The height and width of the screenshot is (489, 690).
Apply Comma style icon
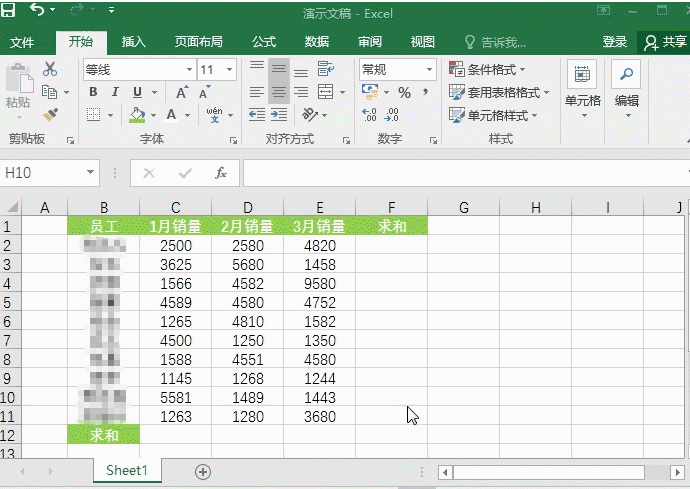coord(426,92)
